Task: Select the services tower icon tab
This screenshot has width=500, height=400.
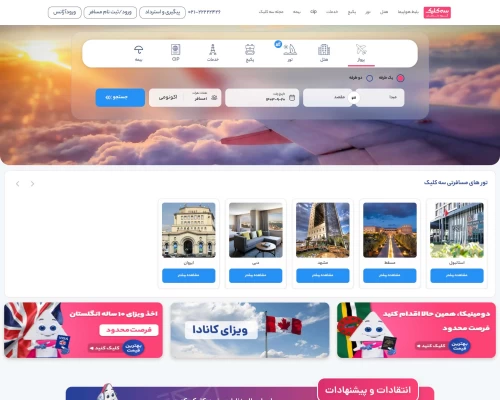Action: coord(213,50)
